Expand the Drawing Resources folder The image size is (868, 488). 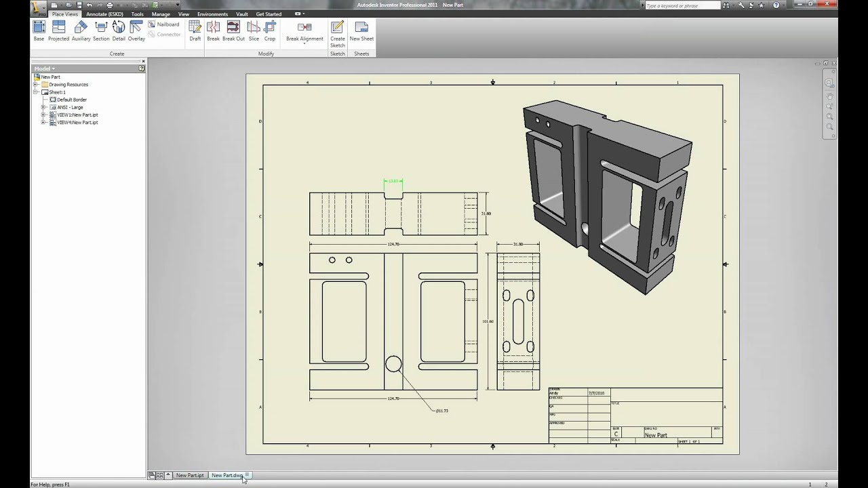(x=36, y=85)
